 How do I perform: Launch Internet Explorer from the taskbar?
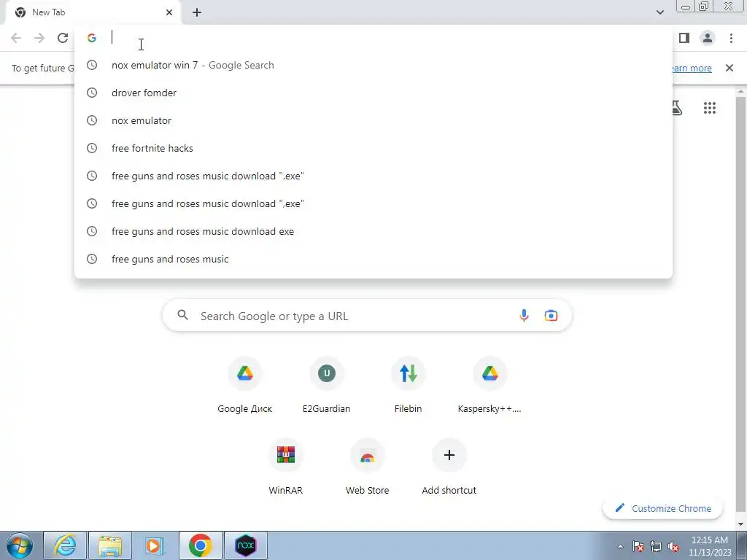pyautogui.click(x=65, y=545)
